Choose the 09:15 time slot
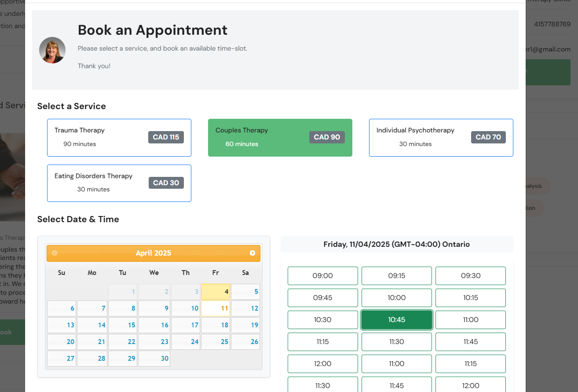The height and width of the screenshot is (392, 578). click(x=397, y=276)
